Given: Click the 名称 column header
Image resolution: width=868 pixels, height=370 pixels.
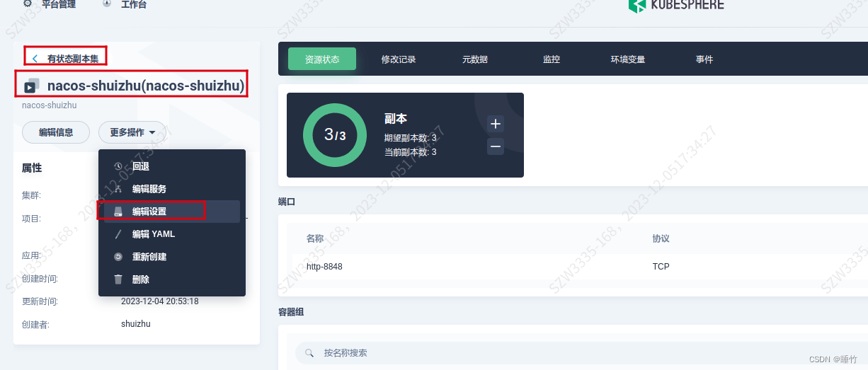Looking at the screenshot, I should pos(315,238).
